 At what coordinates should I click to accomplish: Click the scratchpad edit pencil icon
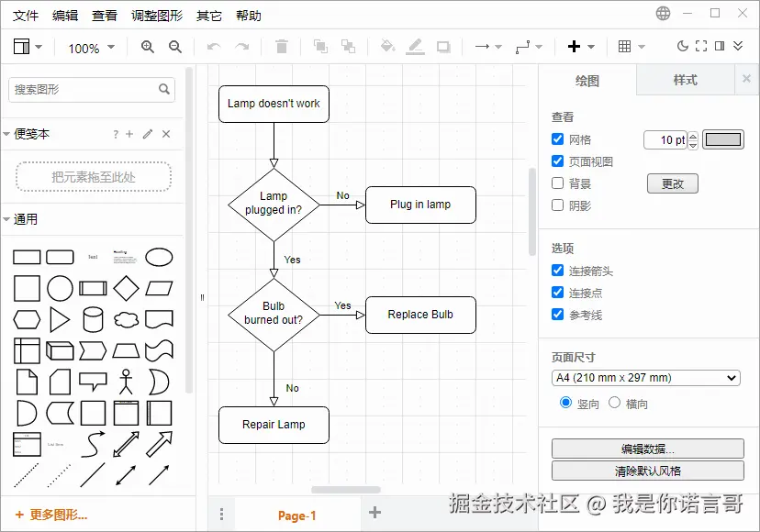(148, 134)
